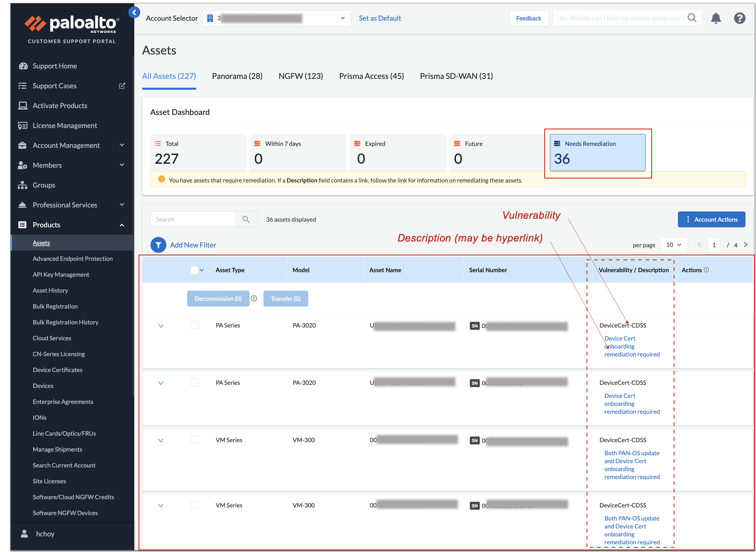This screenshot has width=756, height=552.
Task: Check the first PA-3020 row checkbox
Action: [x=194, y=325]
